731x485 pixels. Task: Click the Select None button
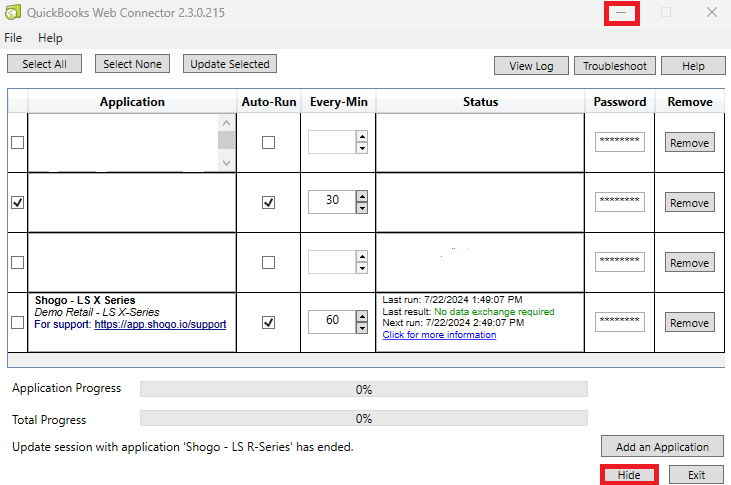pos(132,64)
